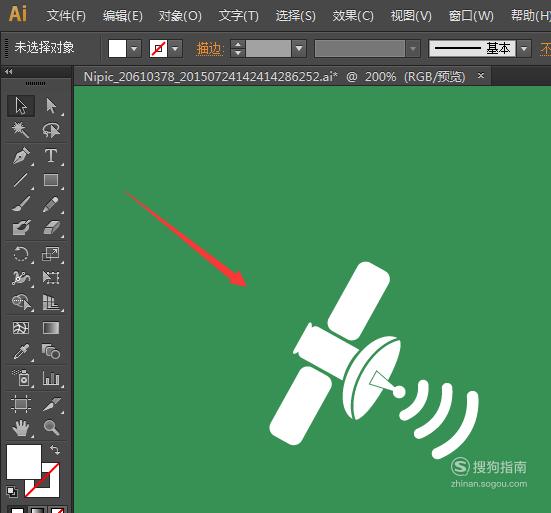Screen dimensions: 551x513
Task: Swap fill and stroke colors
Action: [55, 449]
